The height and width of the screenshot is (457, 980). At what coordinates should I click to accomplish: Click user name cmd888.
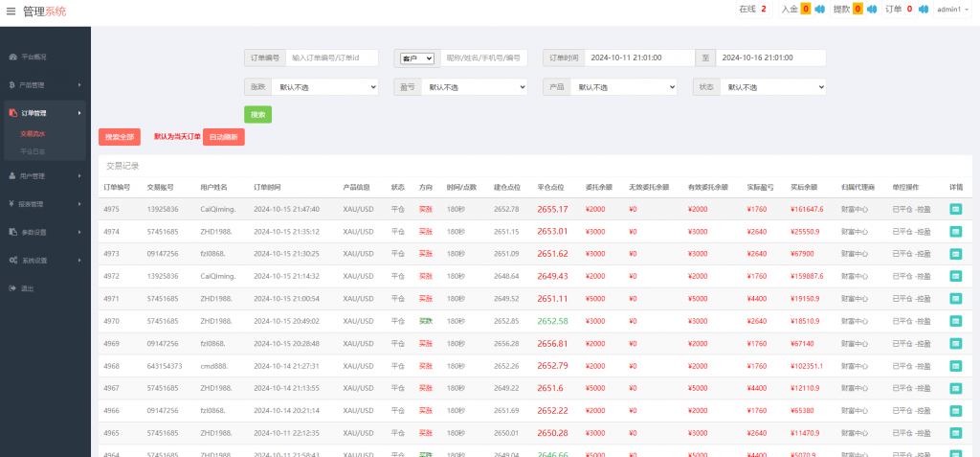click(215, 366)
